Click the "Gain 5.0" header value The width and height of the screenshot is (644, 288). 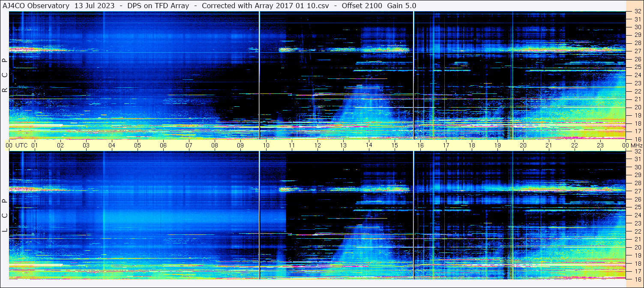coord(401,6)
